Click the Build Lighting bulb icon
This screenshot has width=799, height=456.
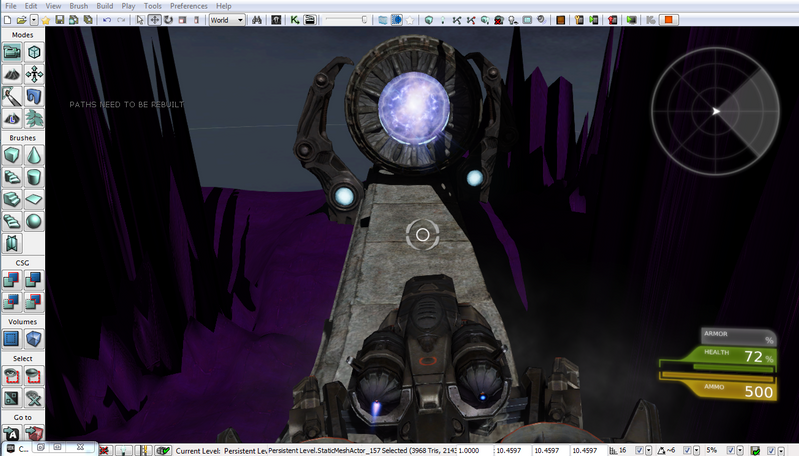(443, 20)
